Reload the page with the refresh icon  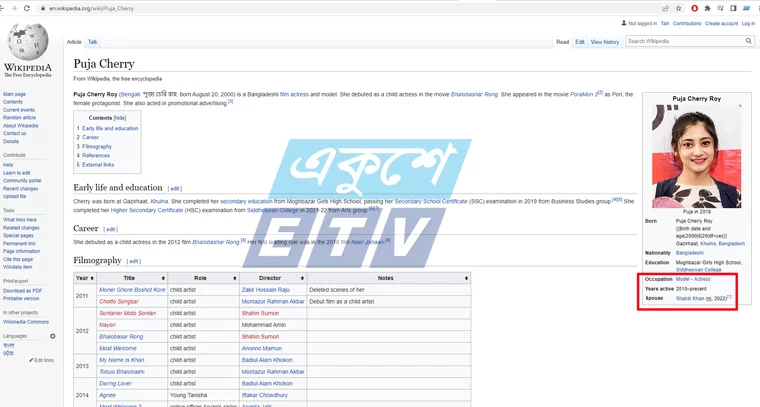click(27, 8)
